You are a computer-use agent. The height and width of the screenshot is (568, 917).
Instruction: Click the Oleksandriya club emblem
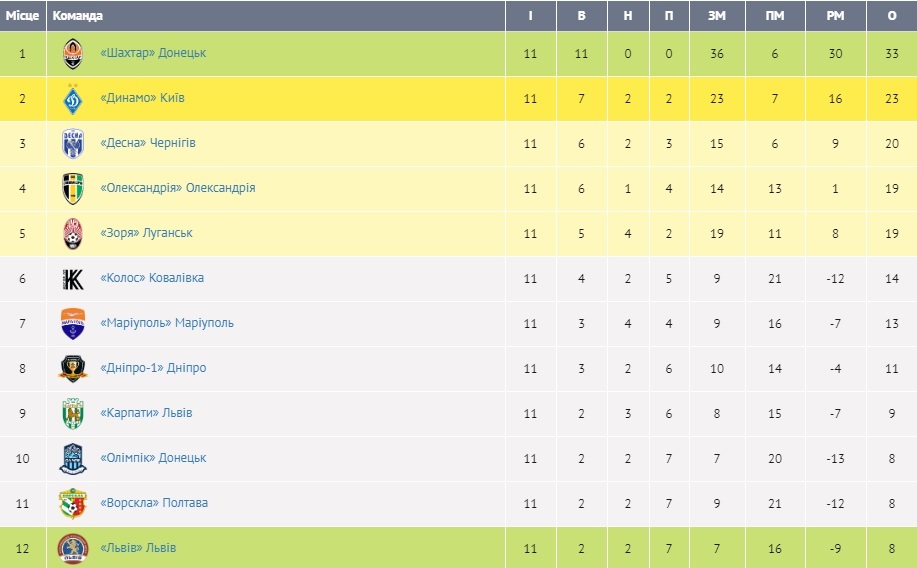click(x=73, y=188)
